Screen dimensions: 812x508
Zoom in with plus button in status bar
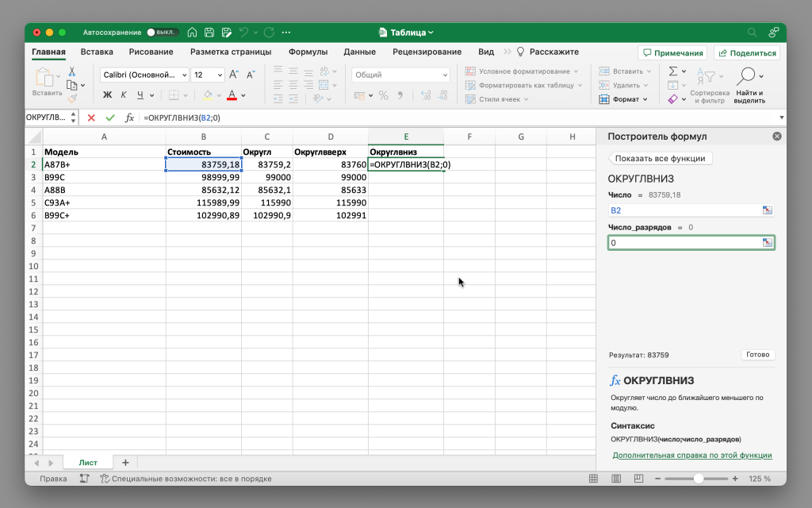point(735,479)
